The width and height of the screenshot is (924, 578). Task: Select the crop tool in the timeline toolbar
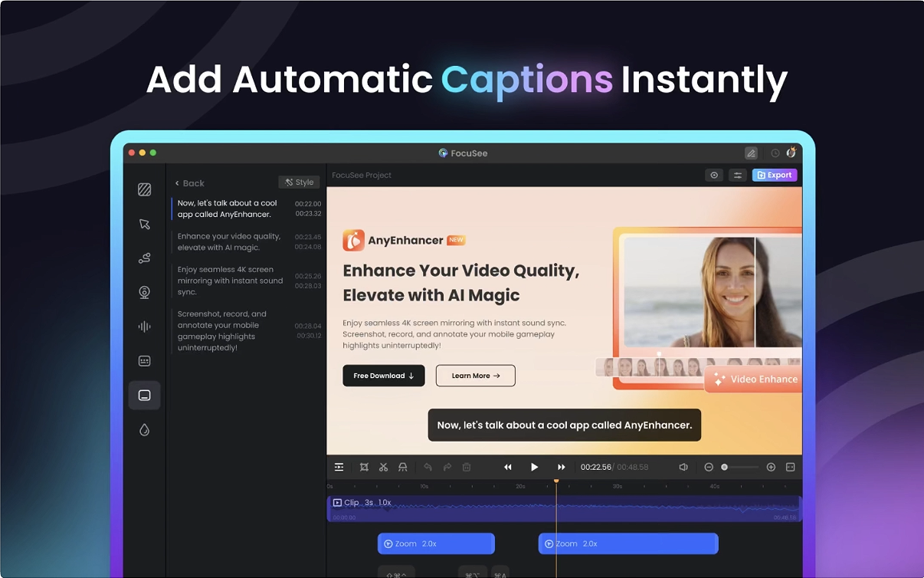coord(364,467)
